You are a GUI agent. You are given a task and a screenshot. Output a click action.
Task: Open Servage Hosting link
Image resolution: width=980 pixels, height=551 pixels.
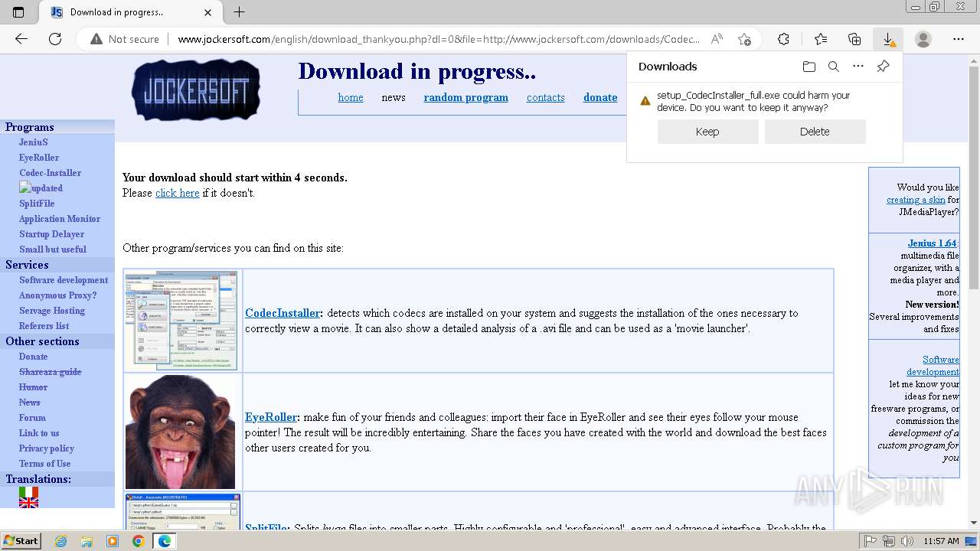click(52, 311)
